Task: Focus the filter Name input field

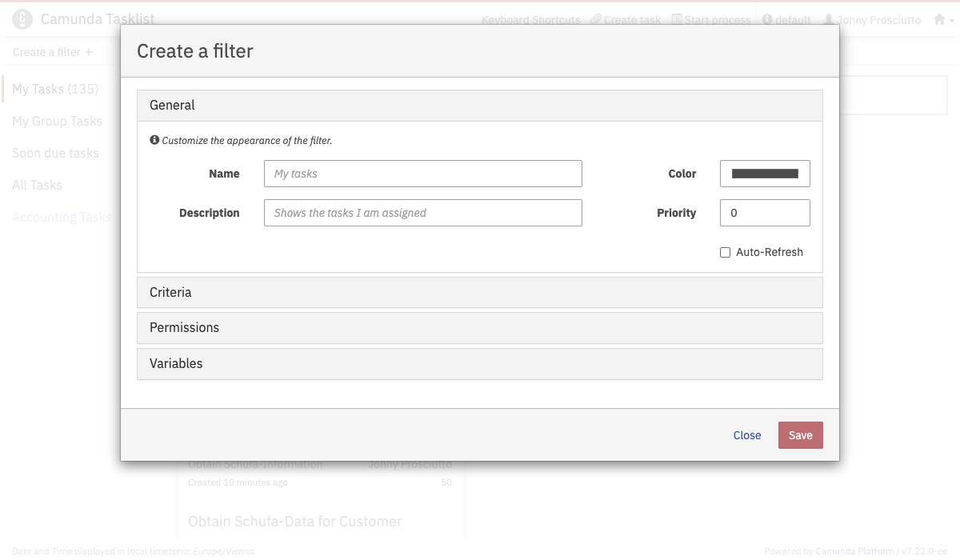Action: [422, 174]
